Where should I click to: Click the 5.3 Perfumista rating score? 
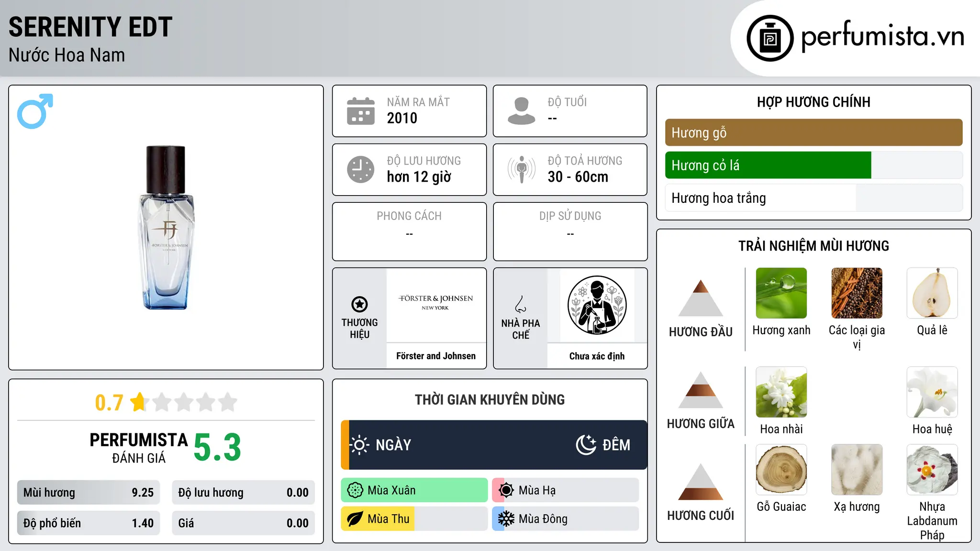click(217, 448)
